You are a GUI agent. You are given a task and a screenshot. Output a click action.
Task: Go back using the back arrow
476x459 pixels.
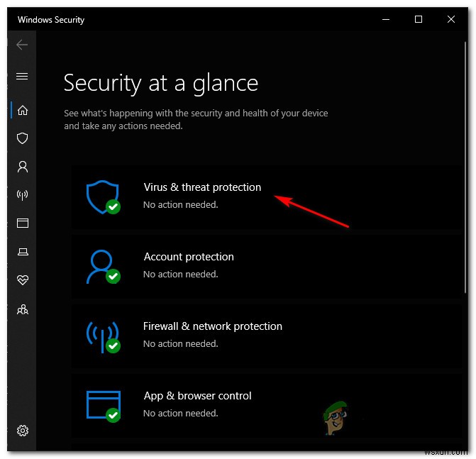pos(22,45)
